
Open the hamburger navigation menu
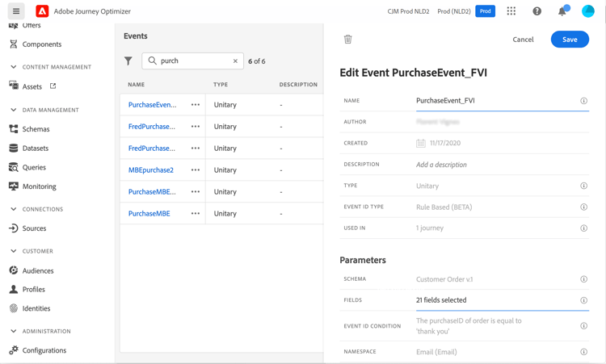16,11
